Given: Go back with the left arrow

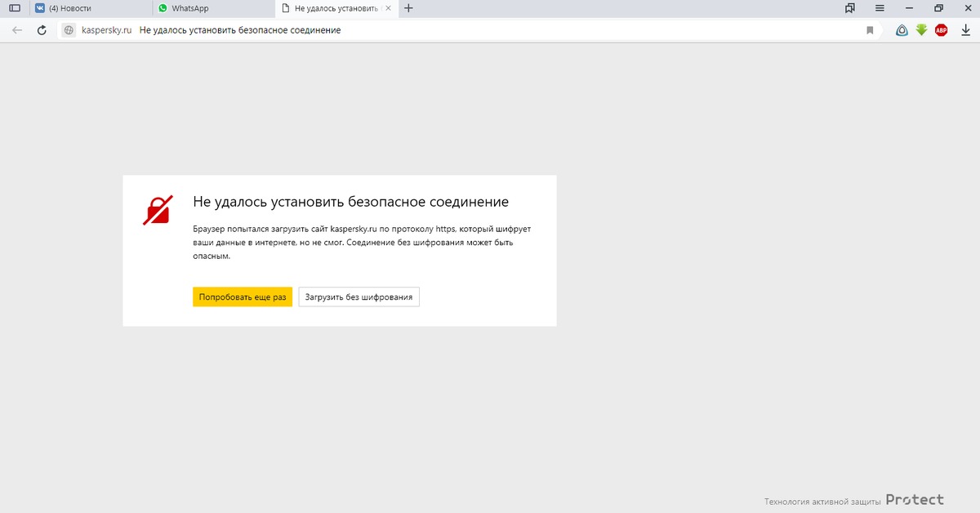Looking at the screenshot, I should [x=17, y=30].
